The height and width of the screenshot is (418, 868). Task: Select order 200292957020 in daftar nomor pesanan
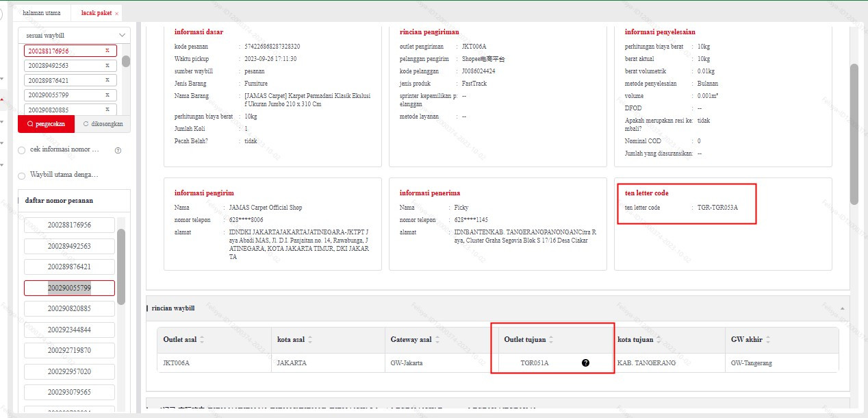[69, 371]
